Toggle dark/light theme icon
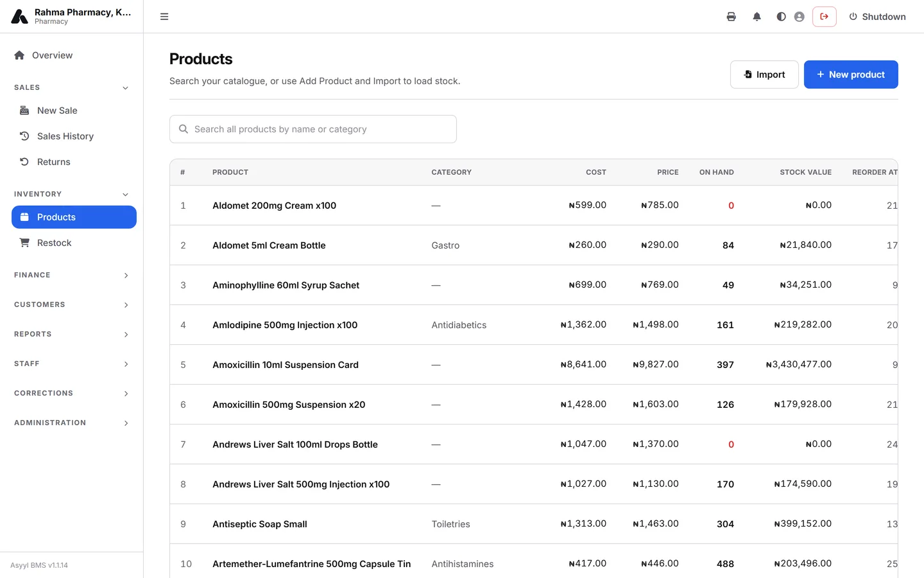 781,17
